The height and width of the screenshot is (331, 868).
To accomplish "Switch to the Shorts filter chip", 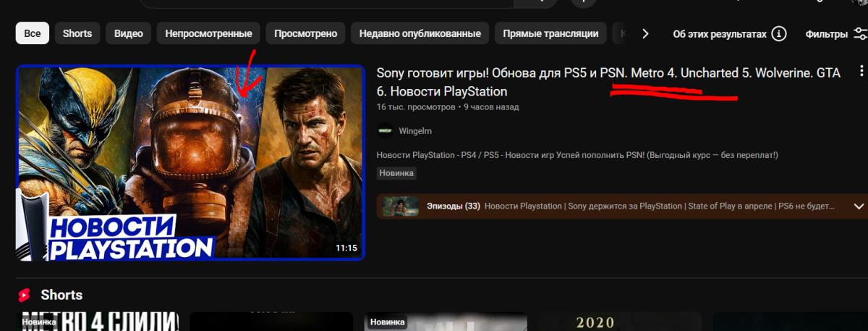I will [x=77, y=33].
